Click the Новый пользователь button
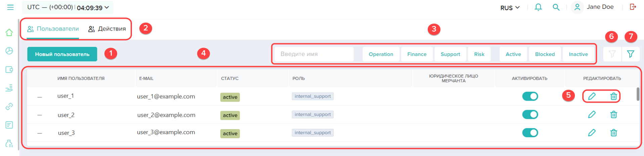 [x=62, y=54]
